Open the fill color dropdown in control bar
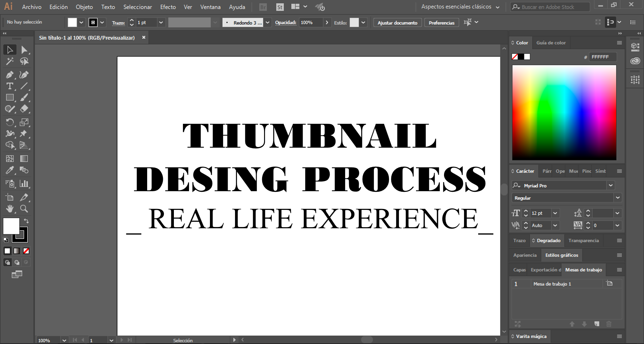 [x=81, y=23]
